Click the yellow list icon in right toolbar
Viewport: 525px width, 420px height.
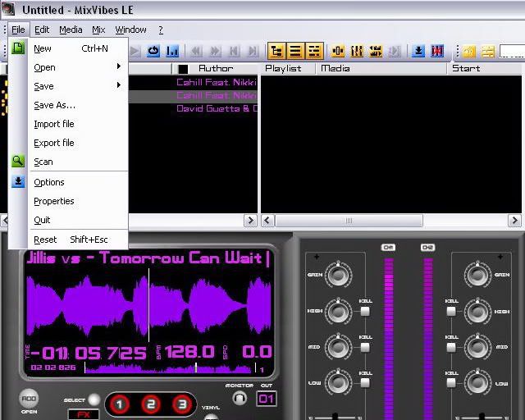pos(488,51)
